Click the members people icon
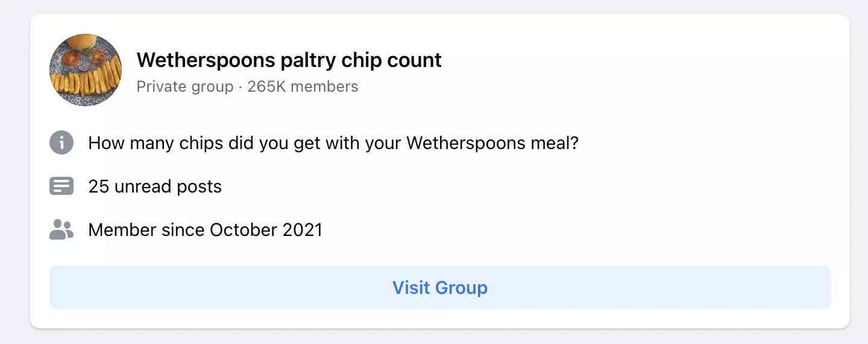This screenshot has width=868, height=344. pyautogui.click(x=61, y=230)
